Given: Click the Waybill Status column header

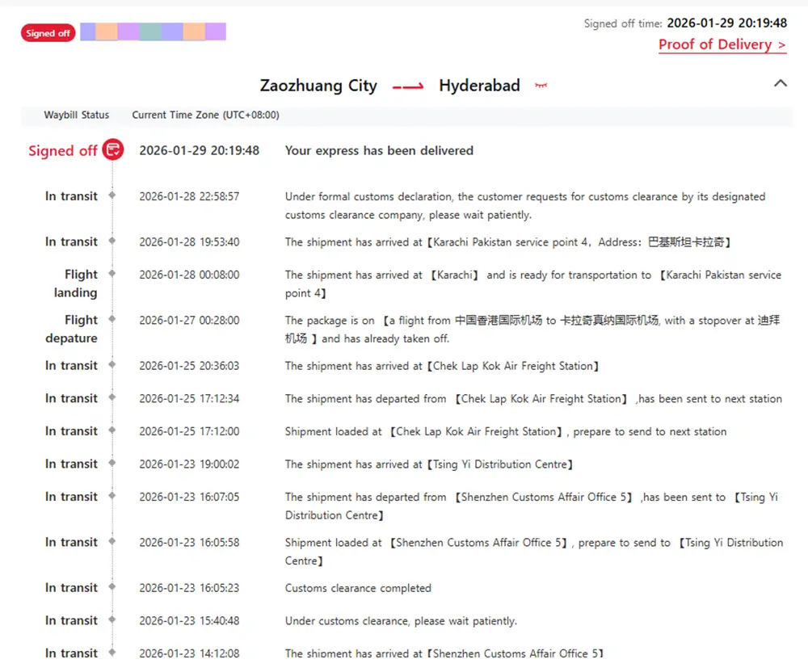Looking at the screenshot, I should [76, 115].
